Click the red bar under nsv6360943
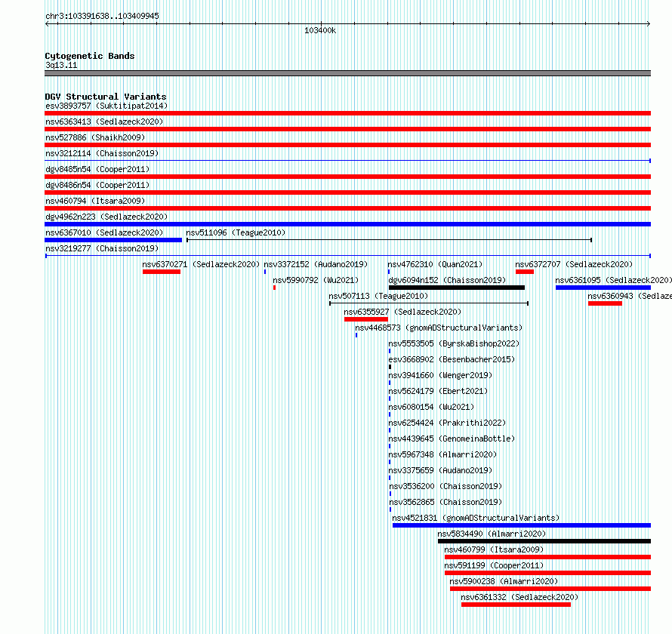The image size is (672, 634). tap(605, 303)
